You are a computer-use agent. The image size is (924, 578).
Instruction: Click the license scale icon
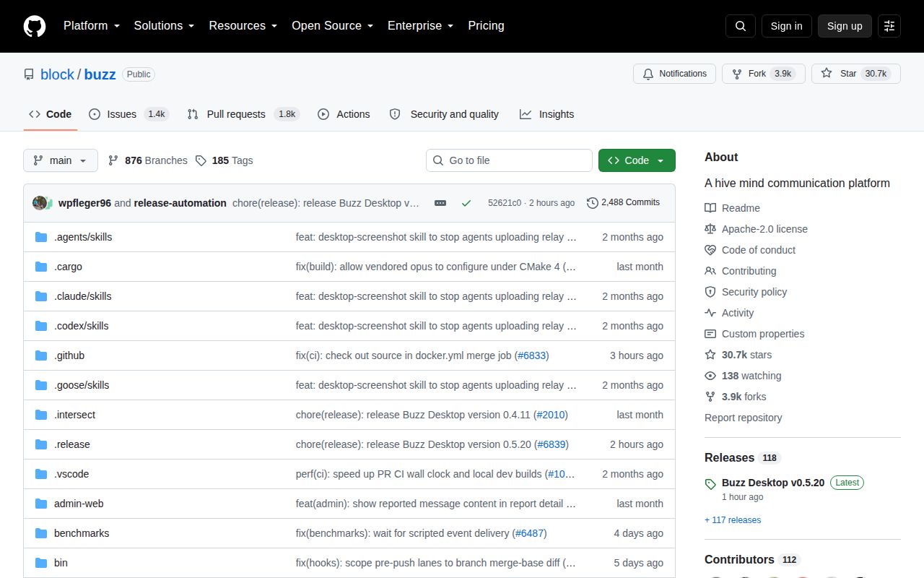coord(710,229)
